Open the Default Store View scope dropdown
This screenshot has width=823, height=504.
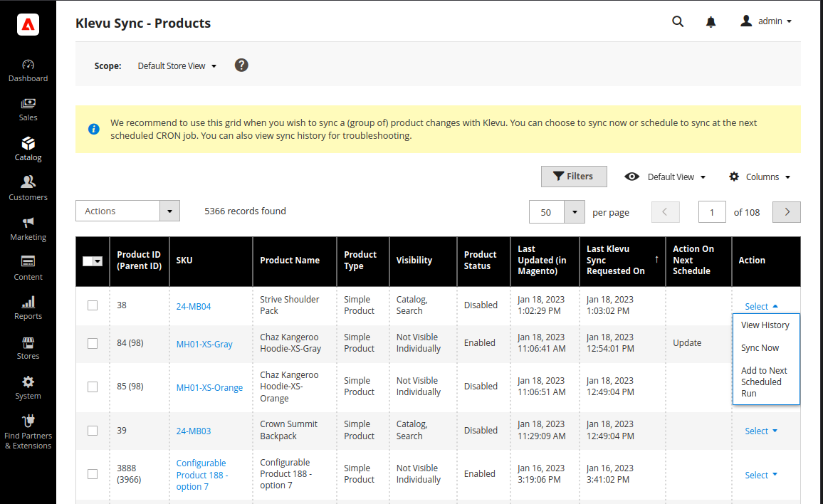click(x=177, y=66)
